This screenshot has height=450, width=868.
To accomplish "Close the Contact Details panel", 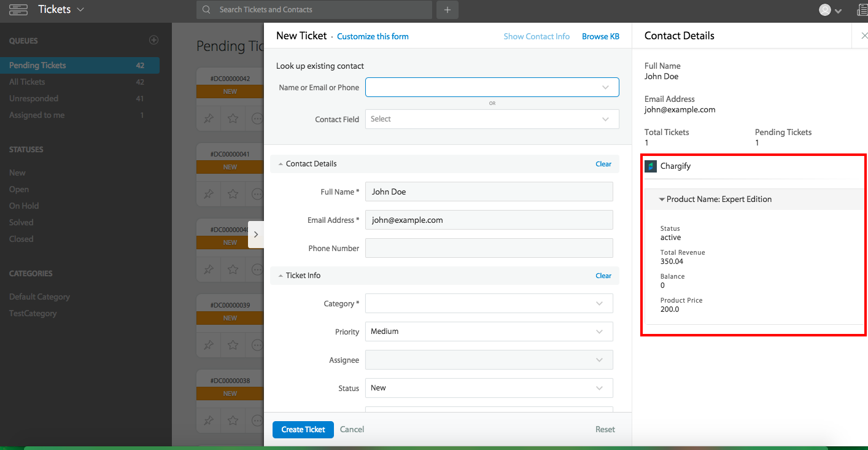I will pyautogui.click(x=864, y=36).
